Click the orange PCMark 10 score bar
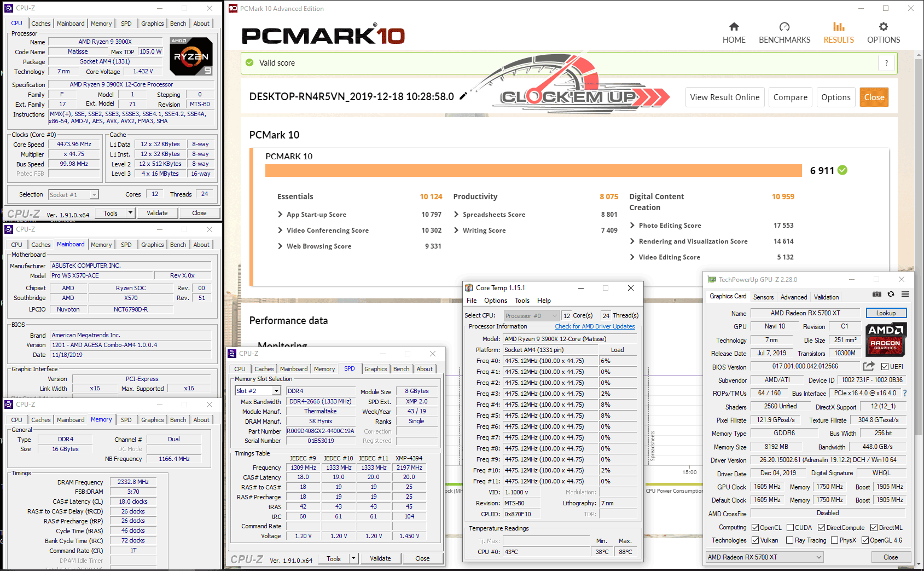 click(x=533, y=170)
